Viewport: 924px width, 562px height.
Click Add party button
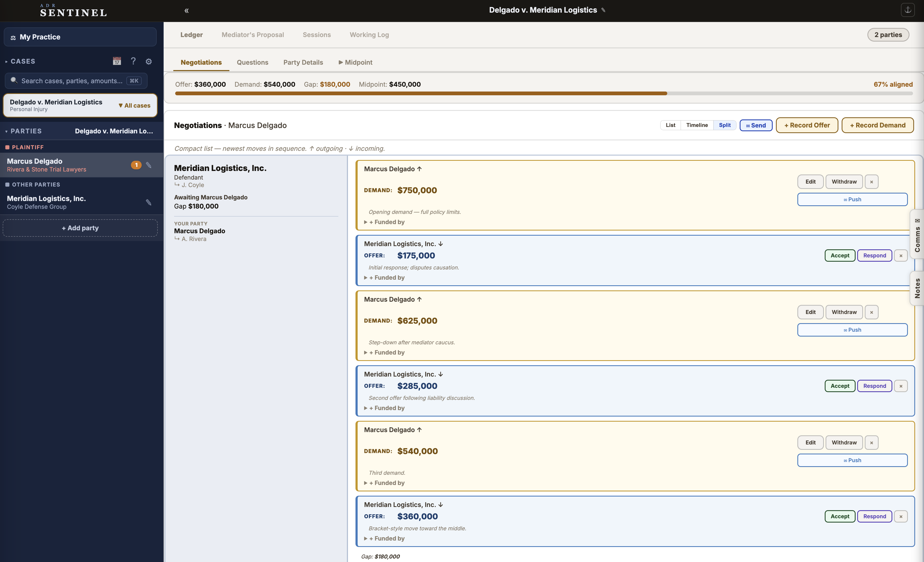80,228
